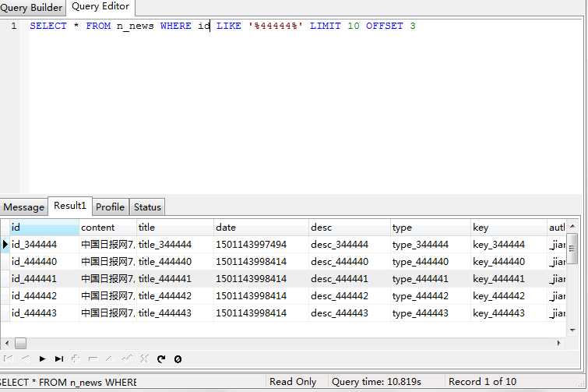
Task: Click the OFFSET keyword in the query
Action: coord(385,26)
